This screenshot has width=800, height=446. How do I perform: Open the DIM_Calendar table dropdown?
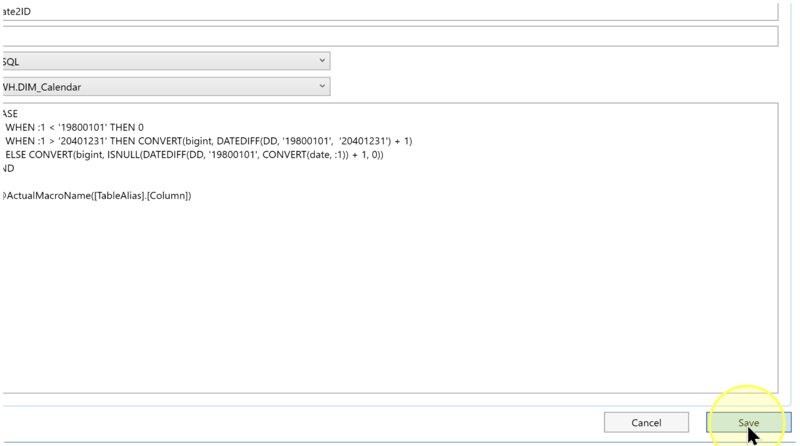[x=165, y=87]
